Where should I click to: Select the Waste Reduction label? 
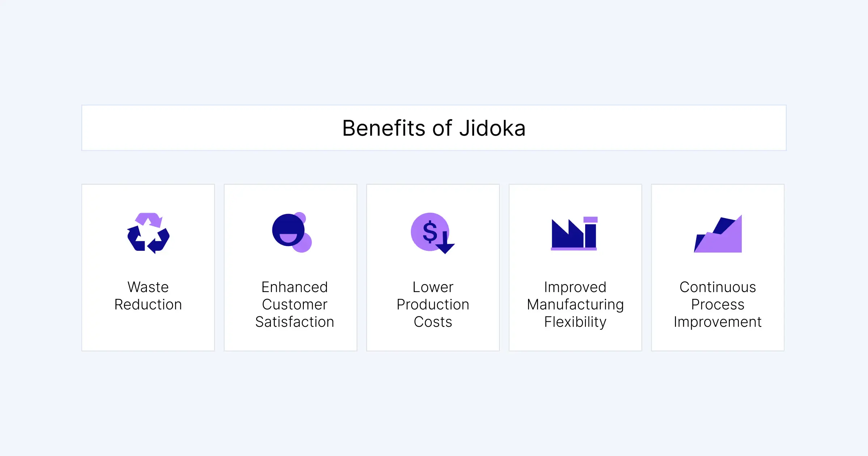tap(148, 296)
